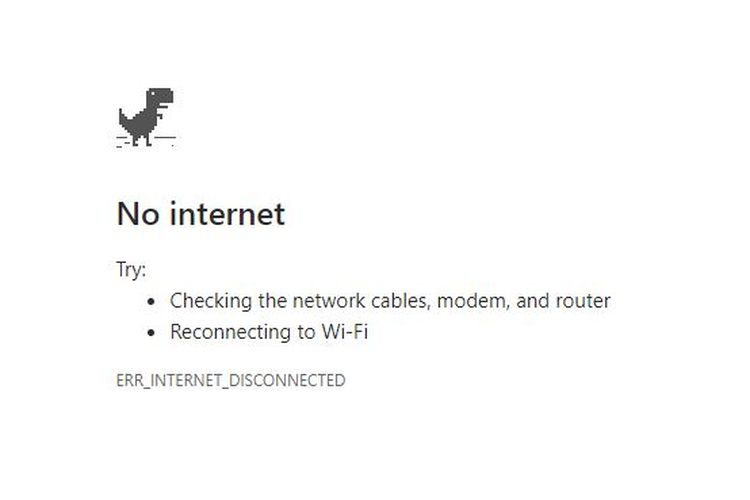Click the "Try:" label
Image resolution: width=750 pixels, height=500 pixels.
131,270
